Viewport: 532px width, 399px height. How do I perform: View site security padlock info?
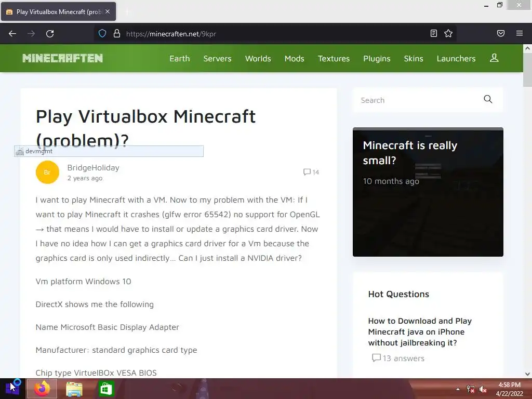point(117,34)
